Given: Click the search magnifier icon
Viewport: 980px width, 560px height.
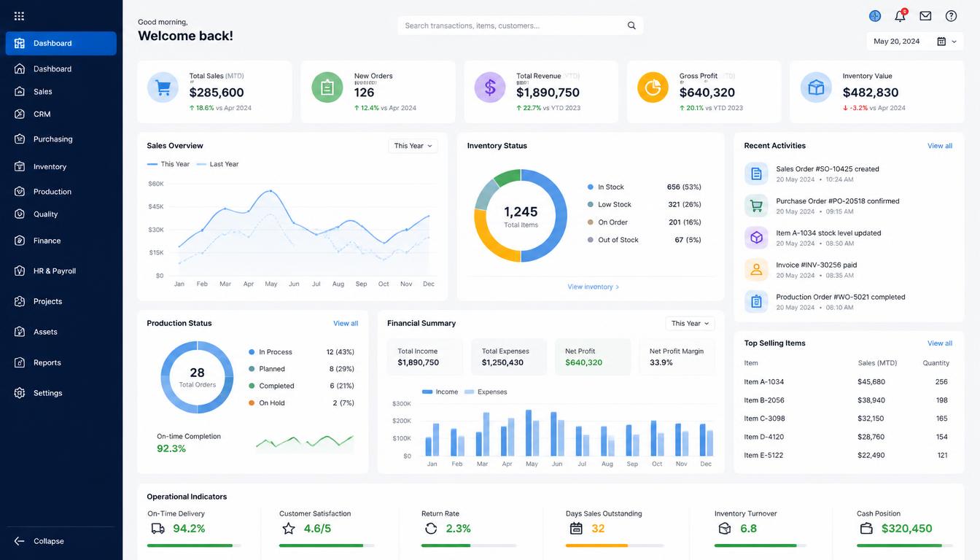Looking at the screenshot, I should 631,26.
